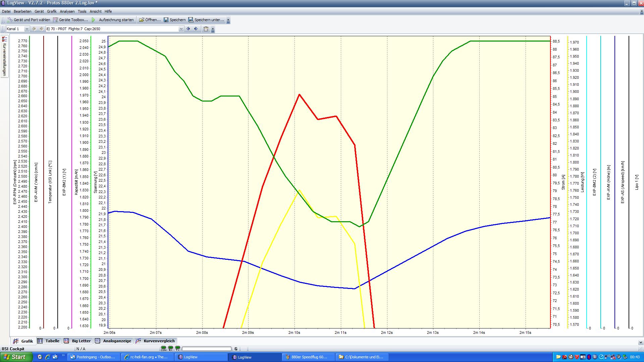Open the Bearbeiten menu
This screenshot has width=644, height=362.
click(22, 11)
